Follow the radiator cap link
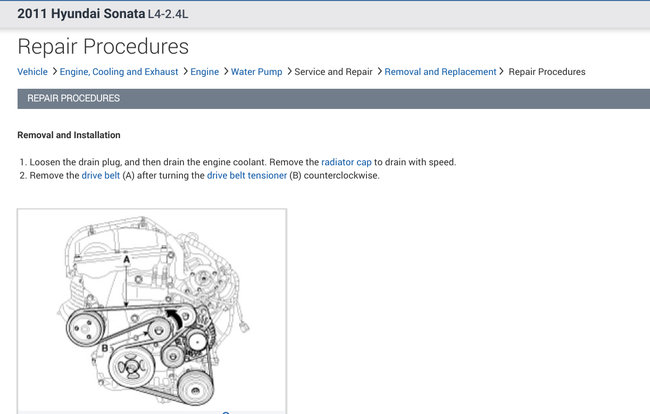Screen dimensions: 650x414 [x=346, y=162]
